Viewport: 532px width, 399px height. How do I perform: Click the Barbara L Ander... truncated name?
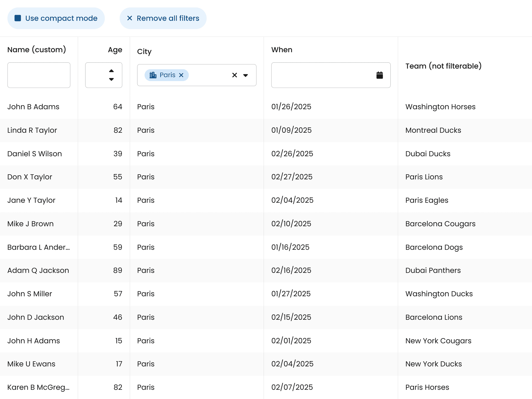38,247
